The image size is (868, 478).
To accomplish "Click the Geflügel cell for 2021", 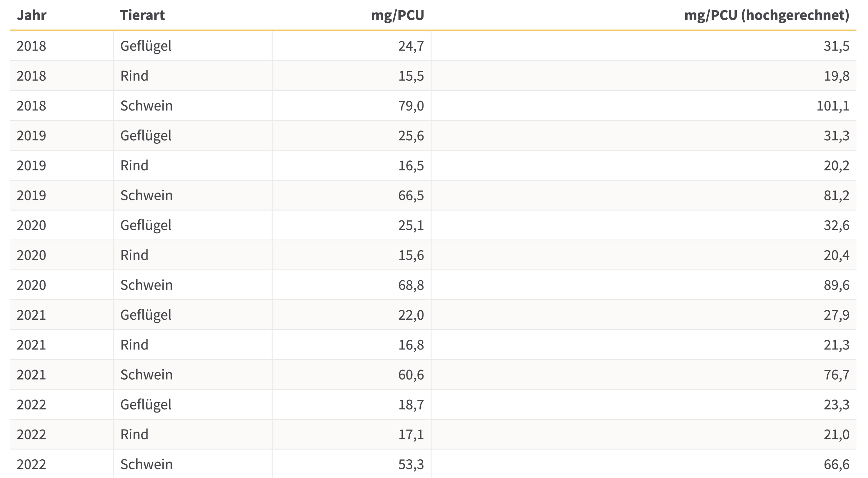I will point(146,315).
